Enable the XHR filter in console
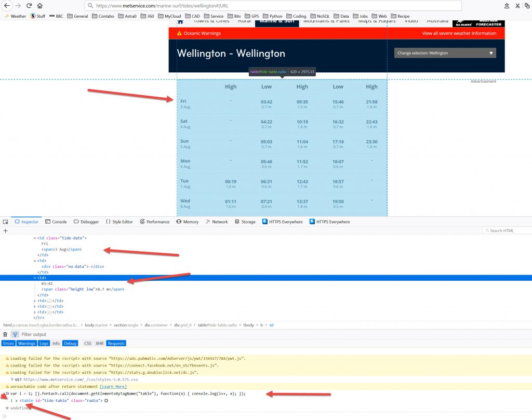Viewport: 532px width, 420px height. 99,343
